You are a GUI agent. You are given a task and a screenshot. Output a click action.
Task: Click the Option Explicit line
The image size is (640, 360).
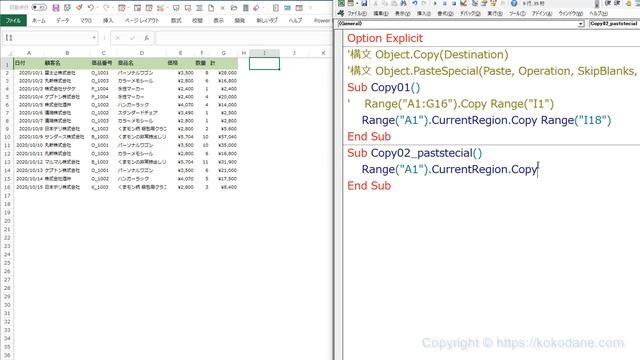pos(385,38)
